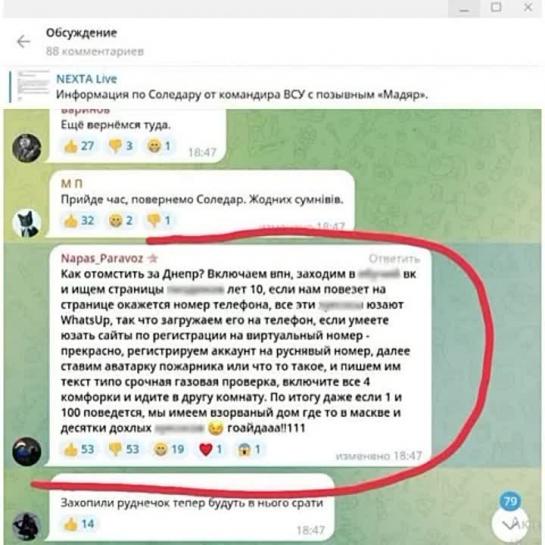This screenshot has width=545, height=545.
Task: Open Napas_Paravoz user profile name
Action: pos(102,258)
